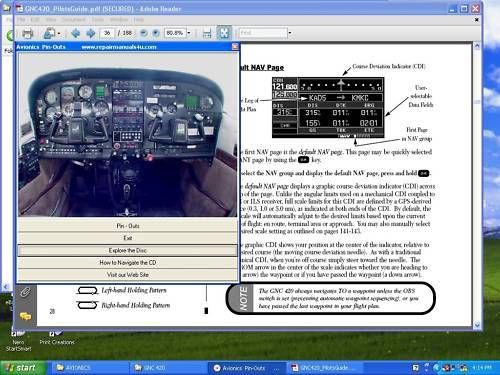This screenshot has width=500, height=375.
Task: Click the fit width scrolling mode icon
Action: [207, 33]
